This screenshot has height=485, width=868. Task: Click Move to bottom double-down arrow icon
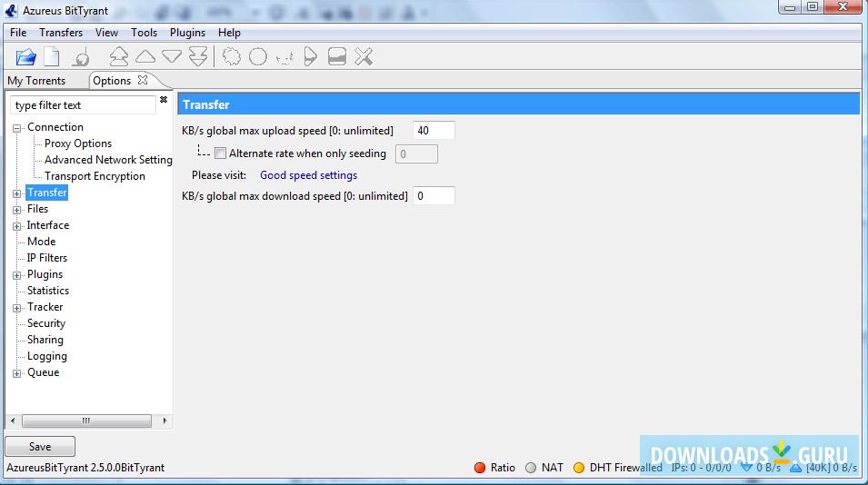point(198,56)
